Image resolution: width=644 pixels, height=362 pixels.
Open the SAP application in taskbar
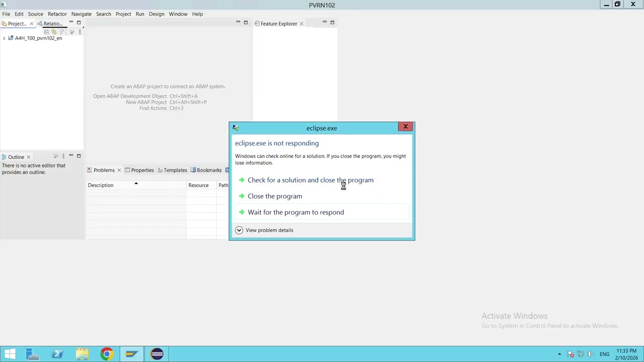click(132, 354)
